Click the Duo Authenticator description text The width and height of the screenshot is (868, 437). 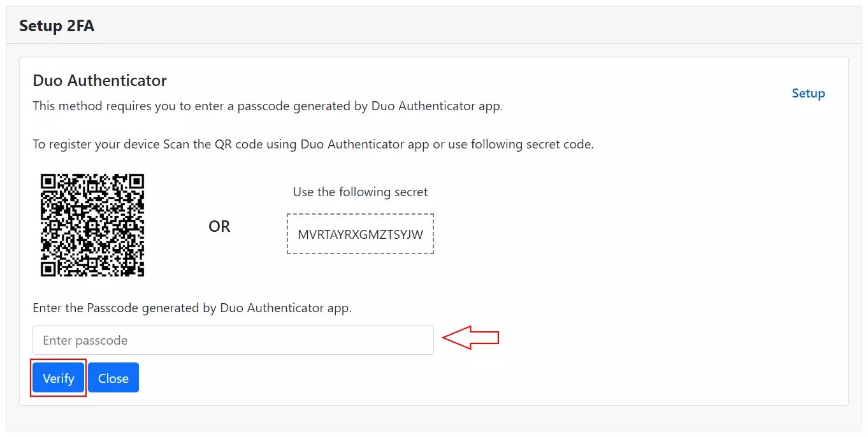coord(267,106)
